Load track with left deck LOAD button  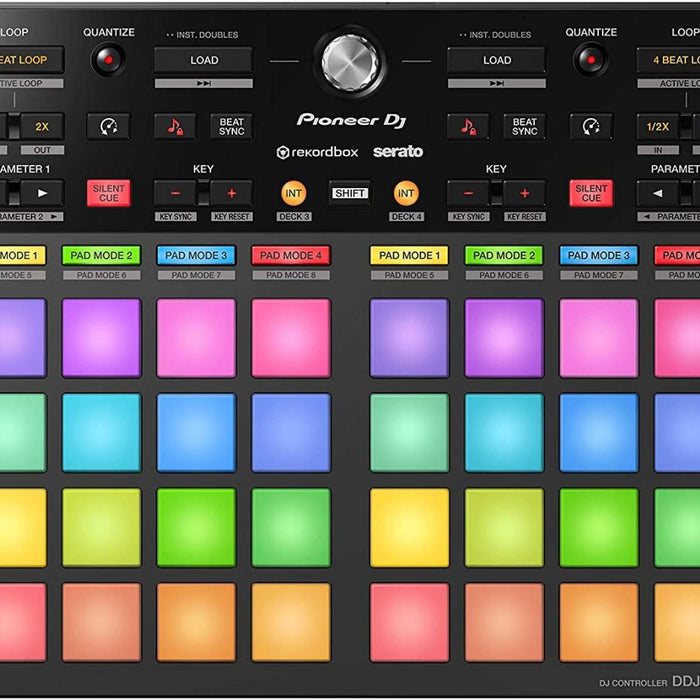[x=204, y=60]
